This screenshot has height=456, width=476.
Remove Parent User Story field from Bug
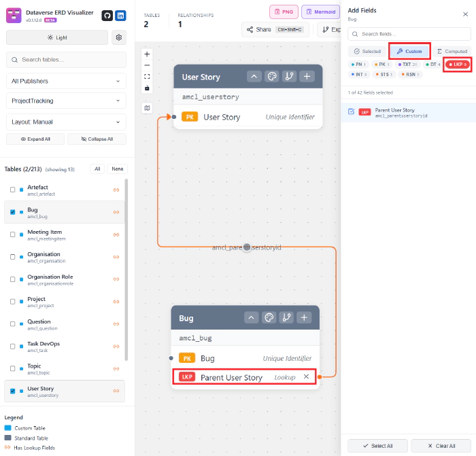306,376
